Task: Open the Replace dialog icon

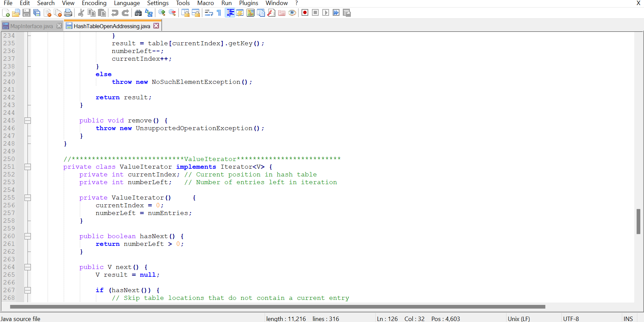Action: (149, 12)
